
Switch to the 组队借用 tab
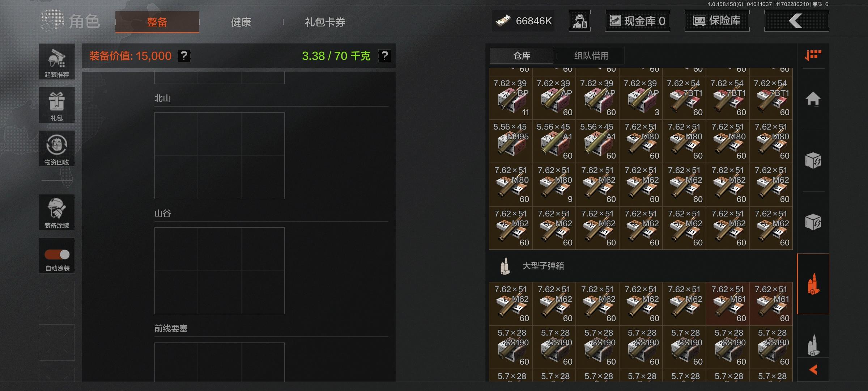591,56
